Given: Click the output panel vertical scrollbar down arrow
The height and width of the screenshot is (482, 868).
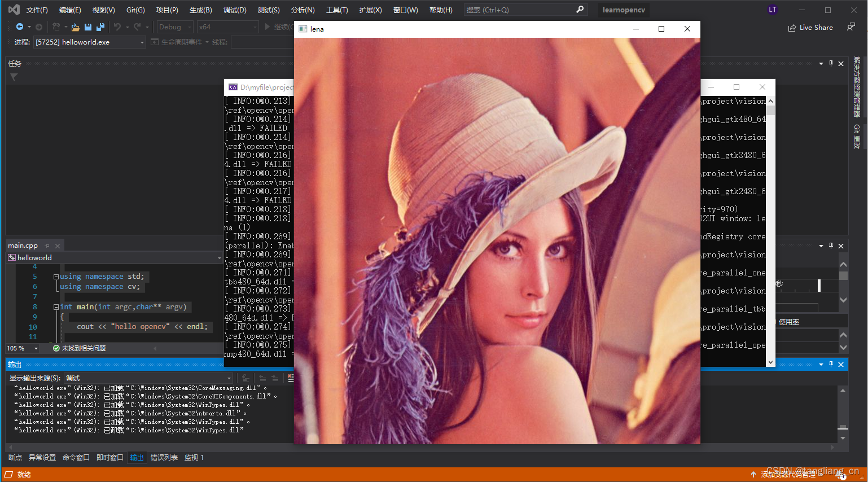Looking at the screenshot, I should (x=843, y=438).
